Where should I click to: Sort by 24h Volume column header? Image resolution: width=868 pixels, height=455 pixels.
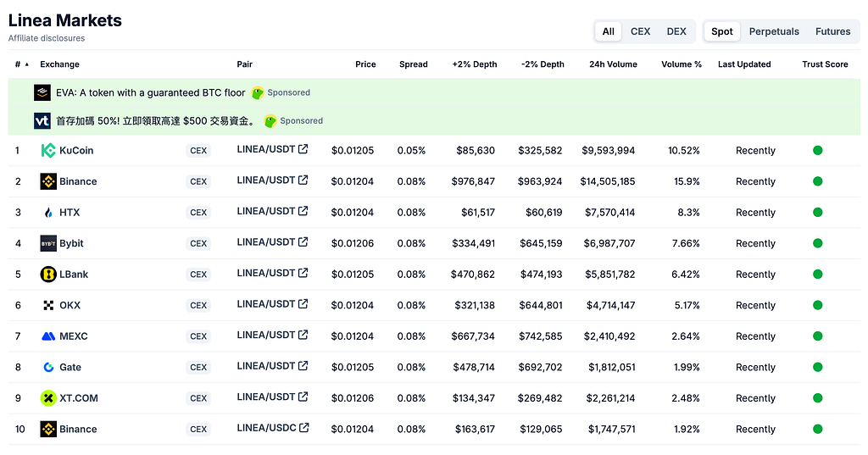(x=613, y=64)
